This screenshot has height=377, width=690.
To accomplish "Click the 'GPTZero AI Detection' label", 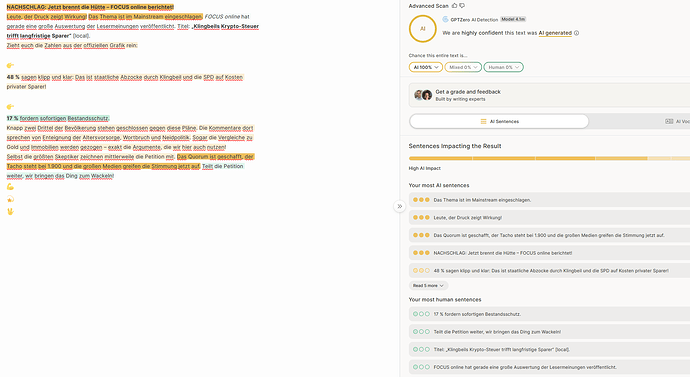I will click(x=474, y=19).
